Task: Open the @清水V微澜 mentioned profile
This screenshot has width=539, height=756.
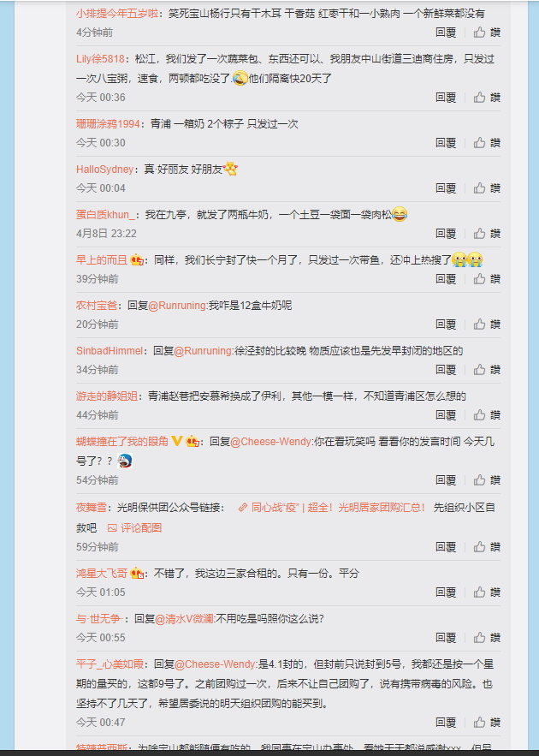Action: 185,619
